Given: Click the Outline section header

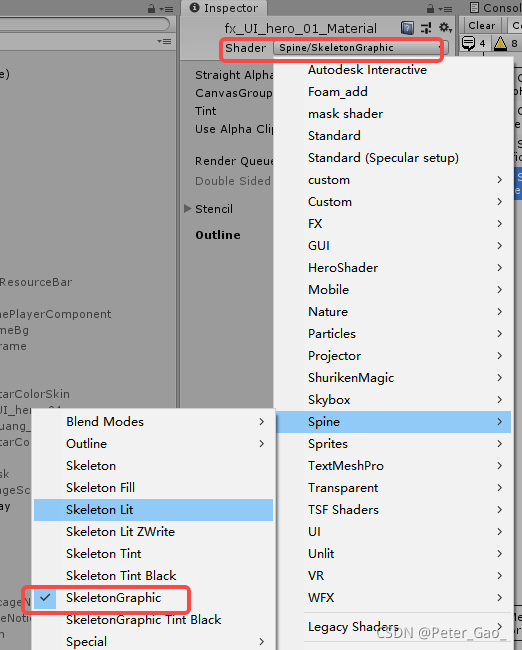Looking at the screenshot, I should point(218,235).
